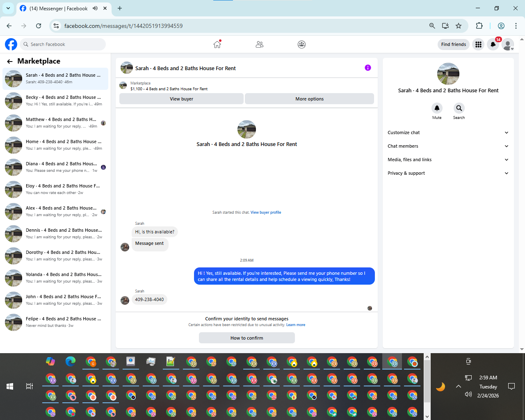Open the account profile avatar menu

click(508, 44)
